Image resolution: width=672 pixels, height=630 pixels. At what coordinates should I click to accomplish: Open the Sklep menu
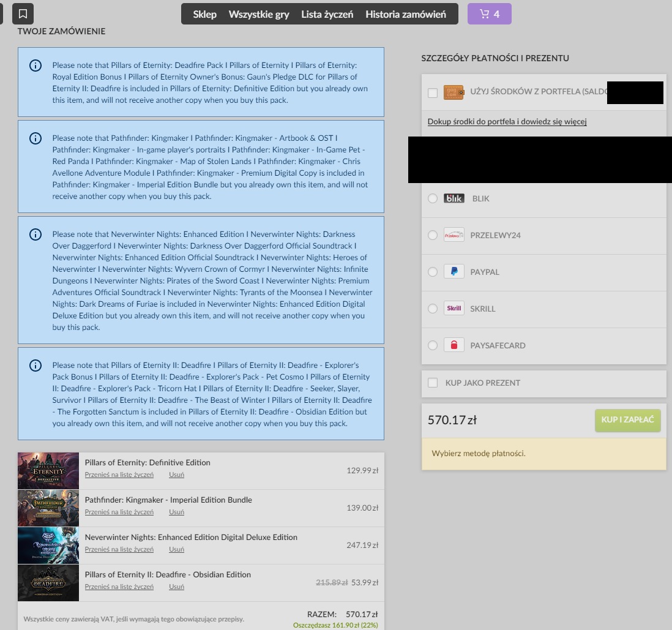pos(204,14)
